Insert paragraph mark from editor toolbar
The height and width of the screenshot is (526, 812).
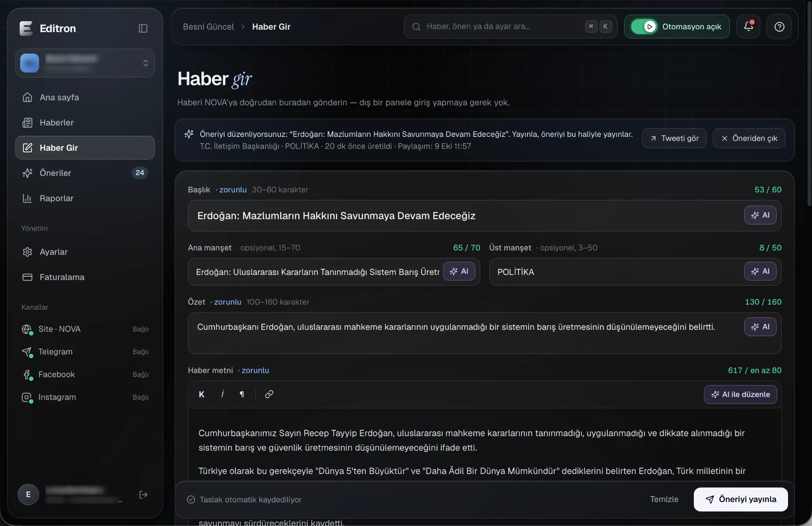[242, 394]
